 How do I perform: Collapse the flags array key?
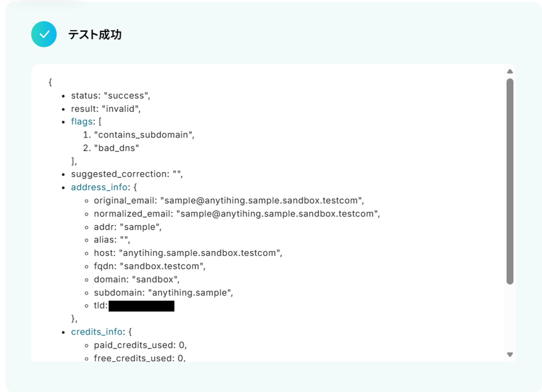pyautogui.click(x=82, y=121)
